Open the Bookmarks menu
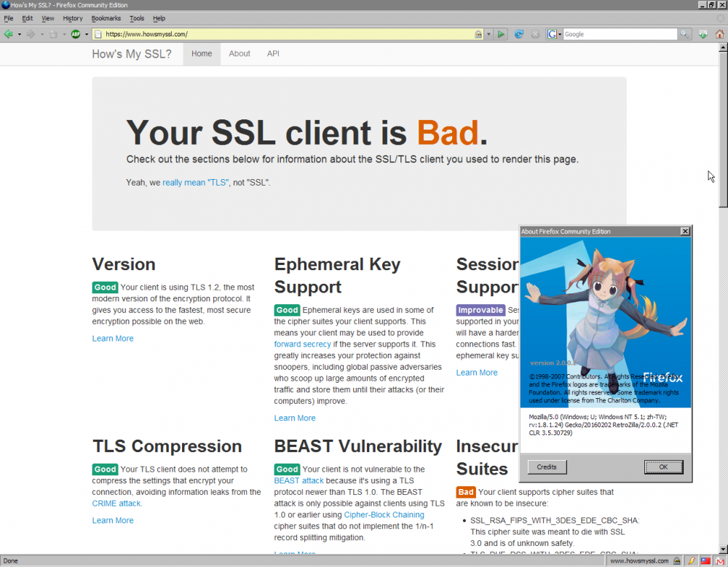728x567 pixels. point(106,18)
